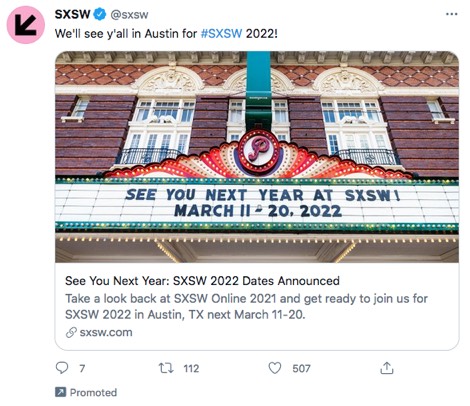Screen dimensions: 470x406
Task: Open the SXSW display name
Action: pyautogui.click(x=72, y=14)
